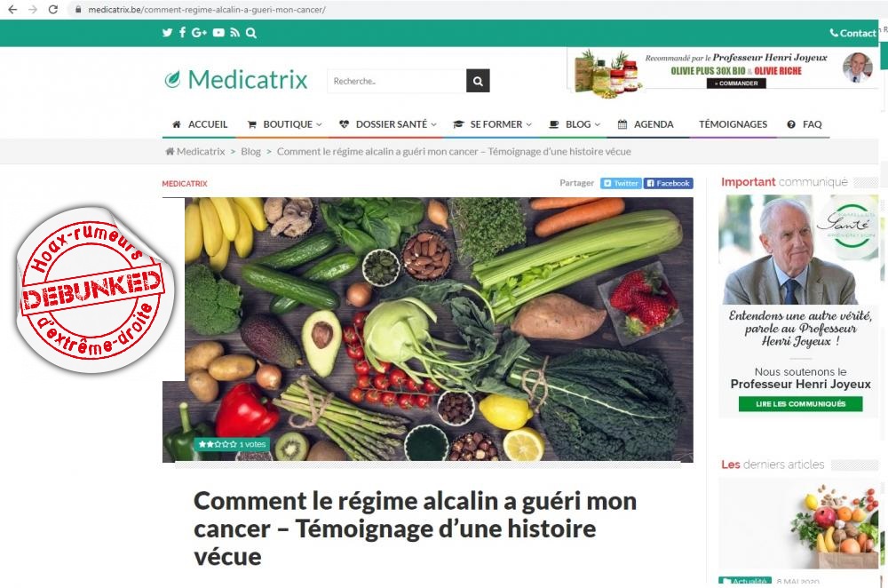This screenshot has height=588, width=888.
Task: Click the dark search submit button
Action: 478,81
